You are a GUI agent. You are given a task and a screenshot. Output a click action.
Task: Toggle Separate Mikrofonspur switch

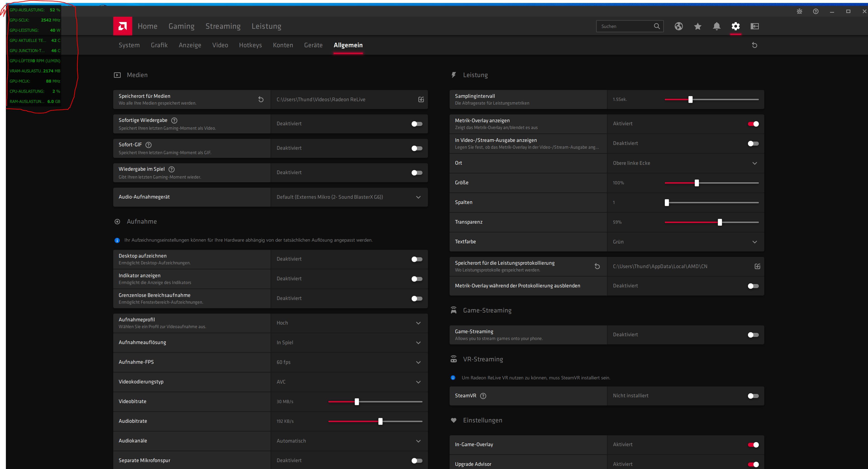[417, 461]
